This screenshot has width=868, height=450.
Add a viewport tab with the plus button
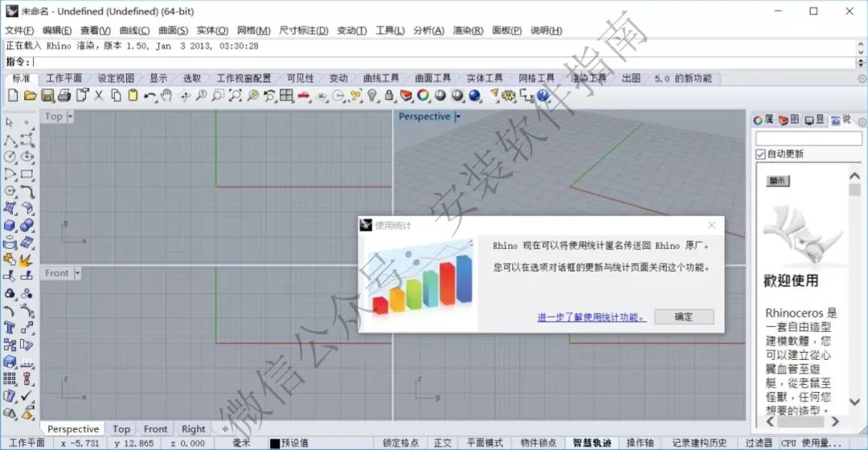pos(225,429)
